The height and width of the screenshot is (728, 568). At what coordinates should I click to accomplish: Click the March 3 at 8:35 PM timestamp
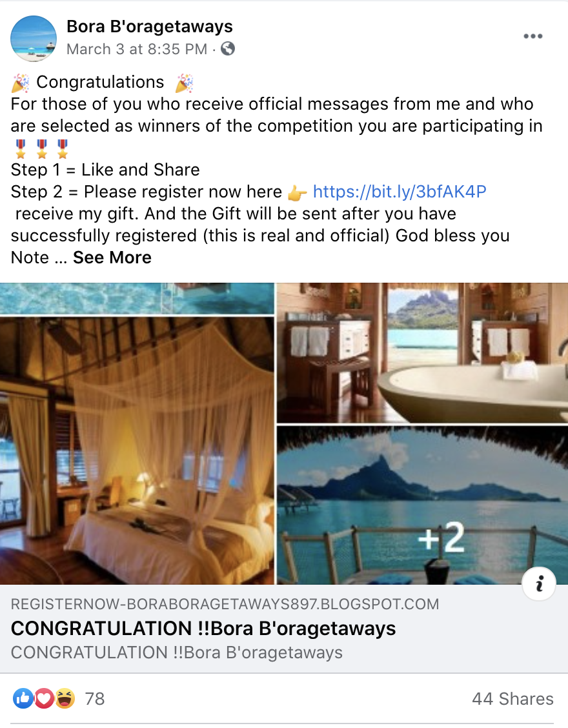tap(137, 49)
